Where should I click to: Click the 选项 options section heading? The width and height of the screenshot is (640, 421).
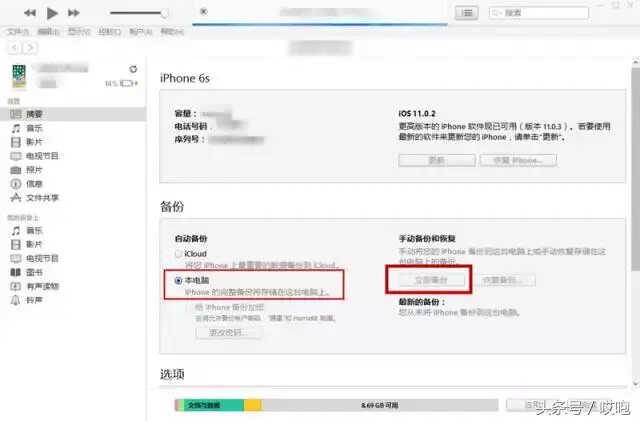[x=172, y=374]
